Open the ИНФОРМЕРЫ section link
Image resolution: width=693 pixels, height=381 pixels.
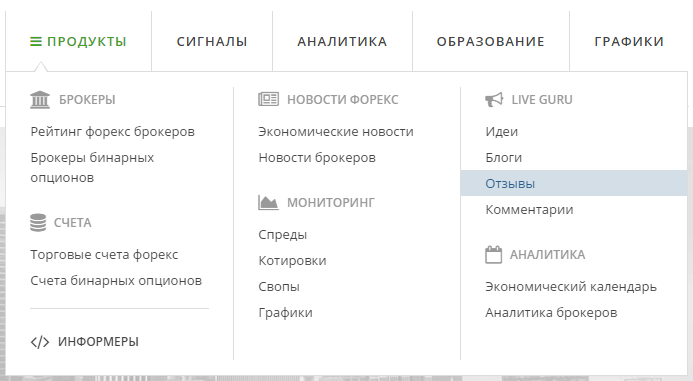98,342
